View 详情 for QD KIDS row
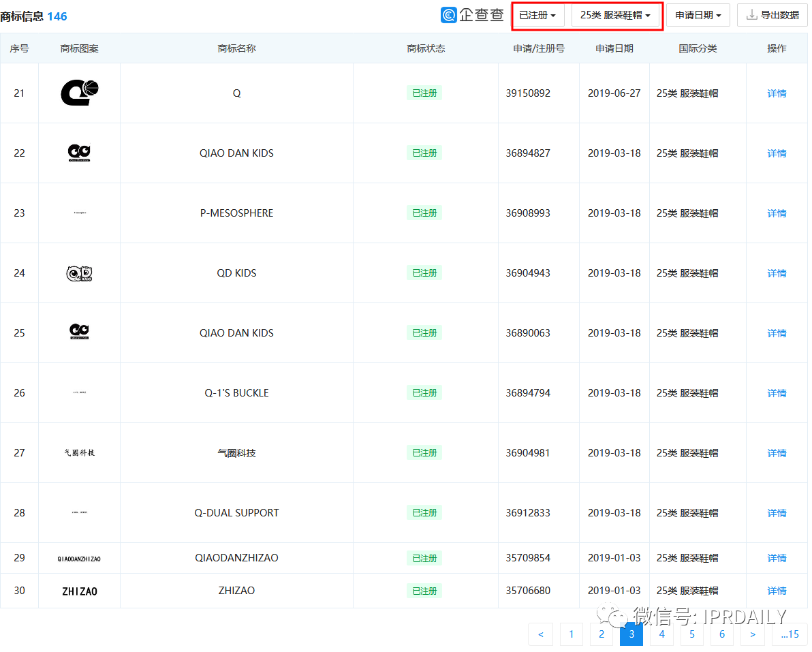 point(777,273)
